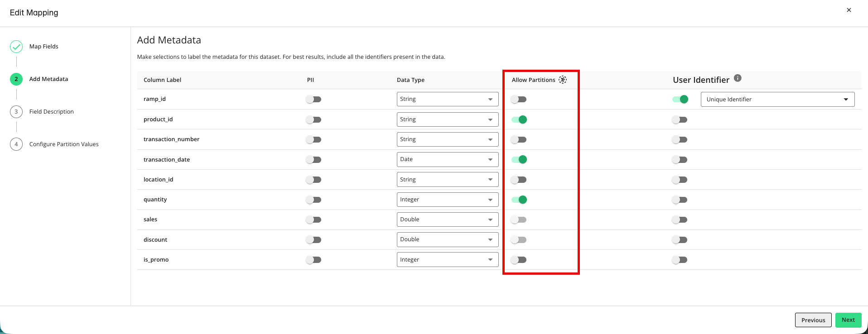The height and width of the screenshot is (334, 868).
Task: Open Data Type dropdown for location_id
Action: (x=448, y=180)
